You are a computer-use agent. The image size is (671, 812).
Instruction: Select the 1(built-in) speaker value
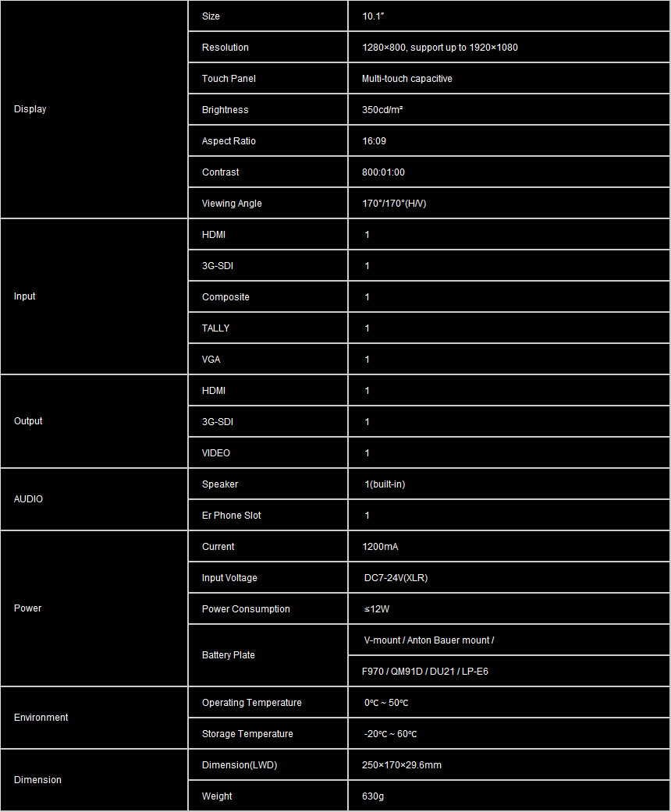click(x=385, y=484)
